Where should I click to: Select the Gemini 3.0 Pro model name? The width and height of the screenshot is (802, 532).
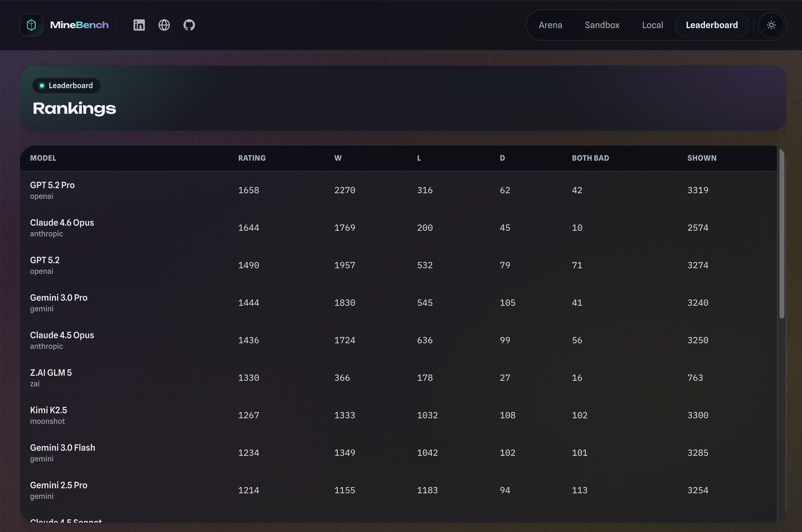(x=59, y=298)
